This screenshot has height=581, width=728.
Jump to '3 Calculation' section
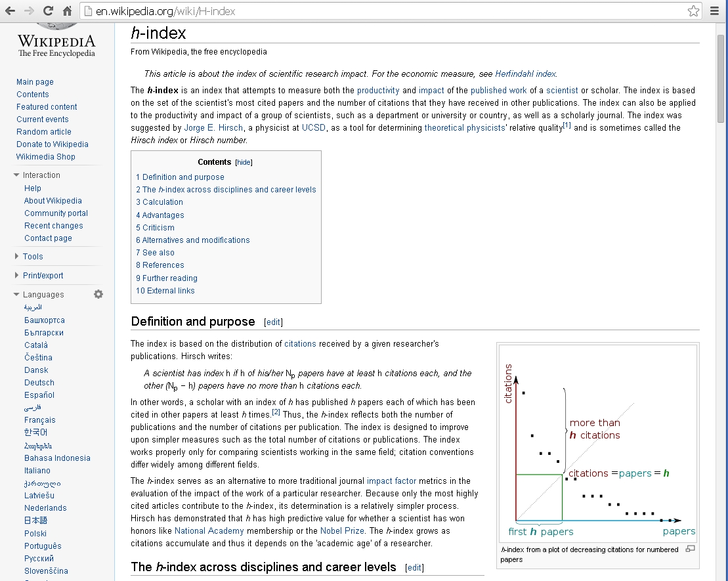pyautogui.click(x=160, y=202)
